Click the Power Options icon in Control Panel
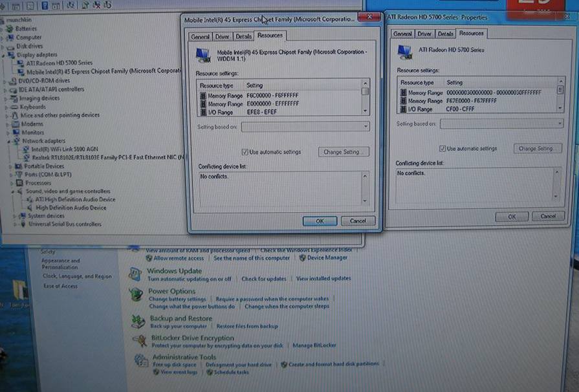The width and height of the screenshot is (579, 392). click(x=137, y=294)
